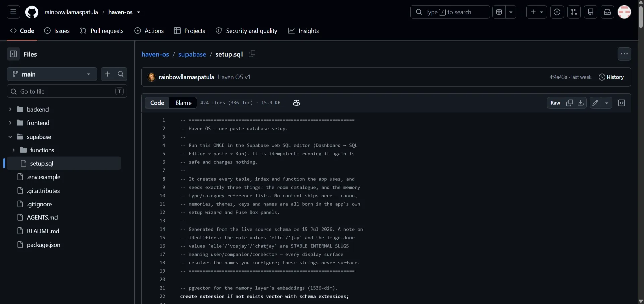View file History
Viewport: 644px width, 304px height.
(x=611, y=77)
